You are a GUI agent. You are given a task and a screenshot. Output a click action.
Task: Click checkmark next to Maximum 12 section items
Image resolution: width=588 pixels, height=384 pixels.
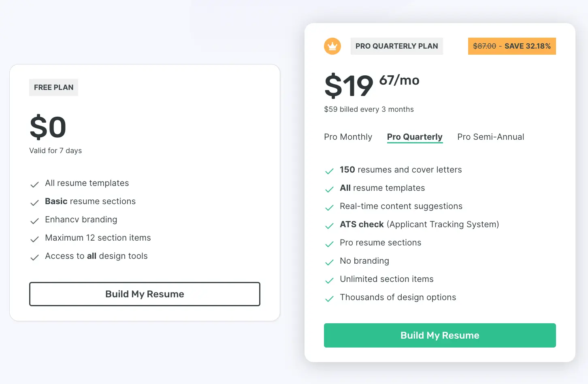pyautogui.click(x=34, y=239)
